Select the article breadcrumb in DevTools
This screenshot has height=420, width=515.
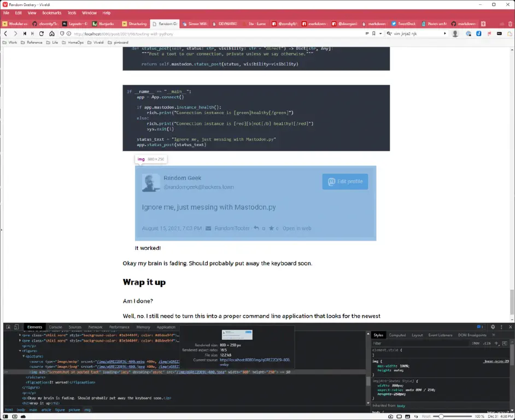click(46, 410)
